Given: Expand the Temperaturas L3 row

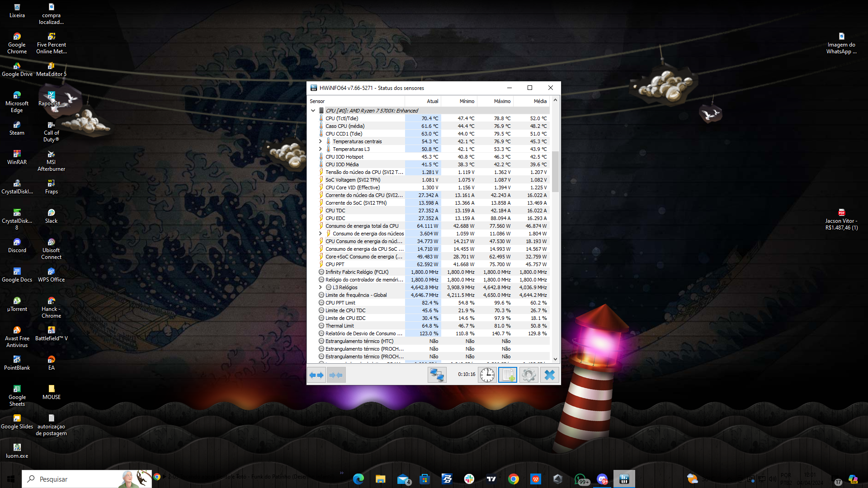Looking at the screenshot, I should [321, 149].
